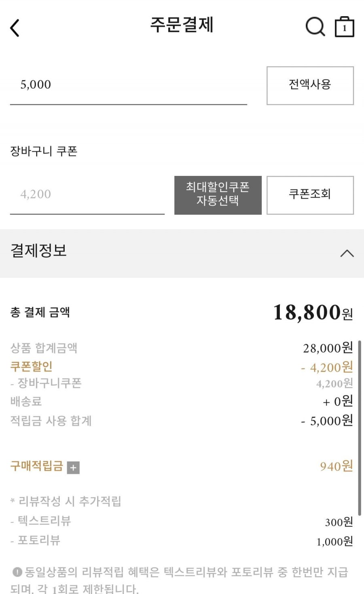
Task: Tap the 쿠폰할인 label
Action: pos(31,366)
